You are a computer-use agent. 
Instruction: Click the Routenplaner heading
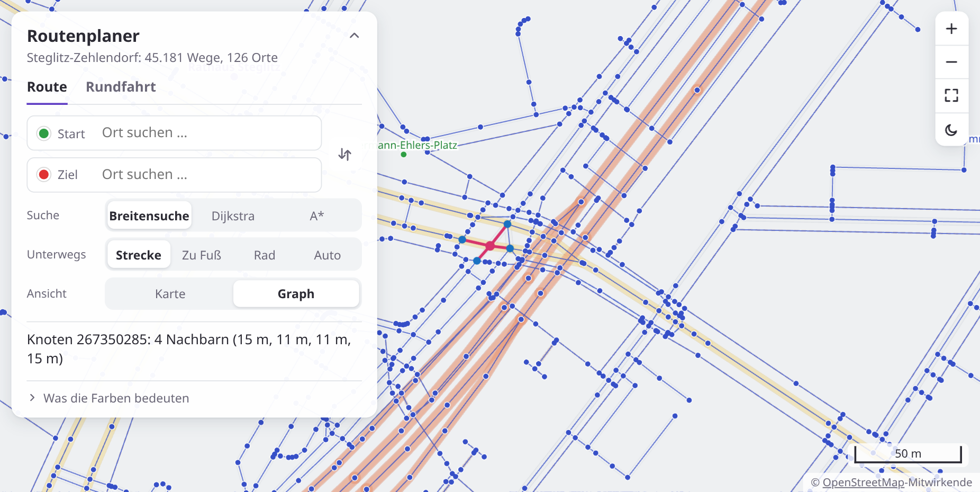click(83, 36)
